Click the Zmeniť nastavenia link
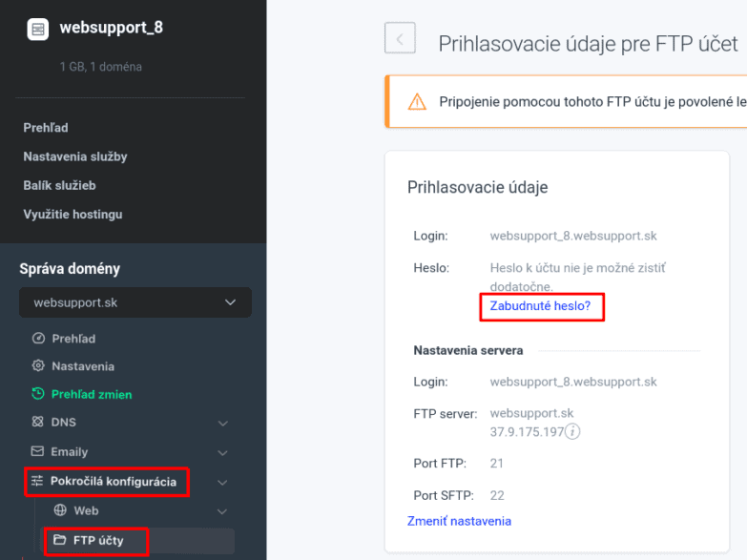Viewport: 747px width, 560px height. 459,522
